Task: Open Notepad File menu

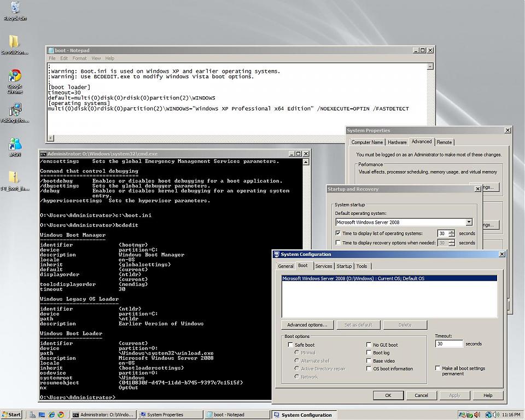Action: click(52, 59)
